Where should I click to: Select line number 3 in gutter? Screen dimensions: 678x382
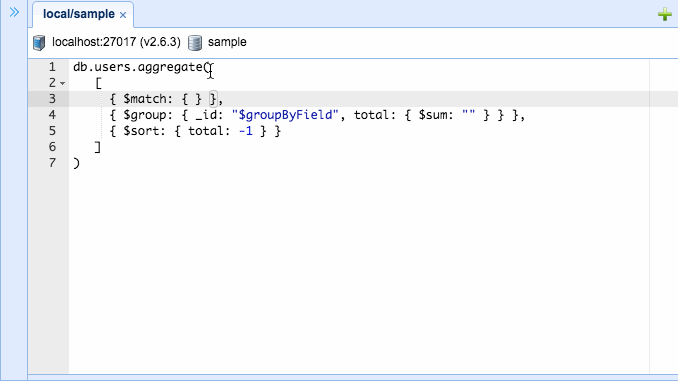click(52, 99)
